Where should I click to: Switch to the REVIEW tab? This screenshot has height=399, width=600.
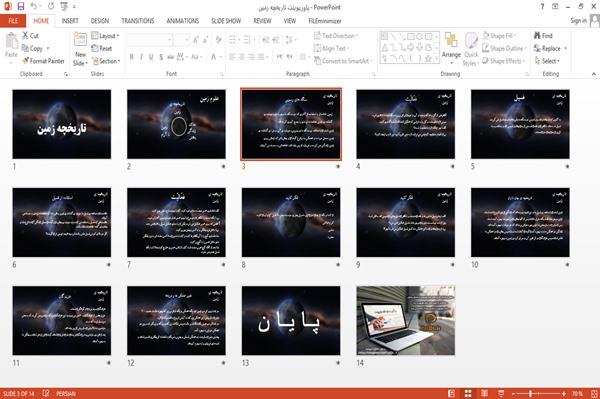(x=262, y=21)
